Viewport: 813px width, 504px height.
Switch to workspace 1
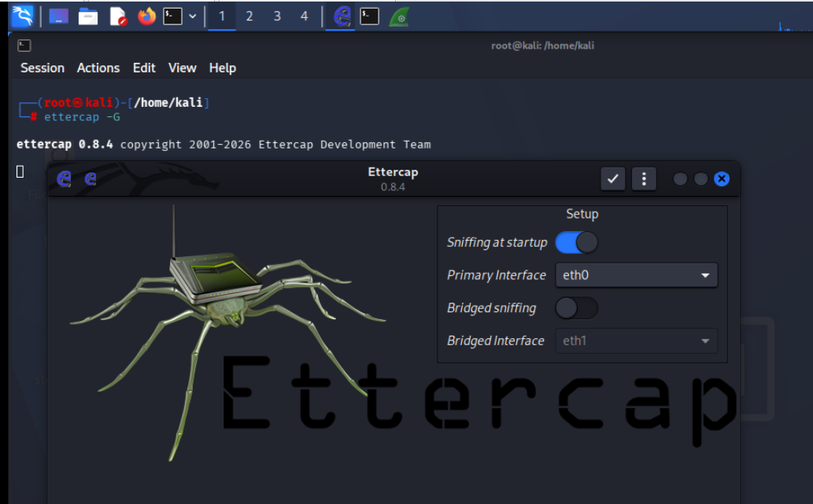[x=222, y=17]
